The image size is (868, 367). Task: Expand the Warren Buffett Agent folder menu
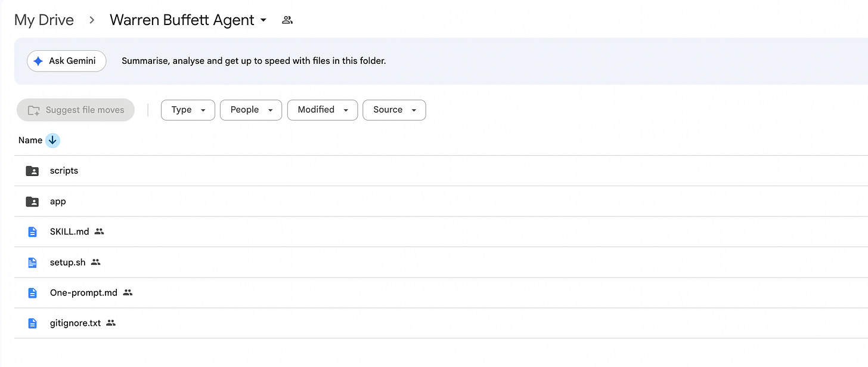click(263, 20)
